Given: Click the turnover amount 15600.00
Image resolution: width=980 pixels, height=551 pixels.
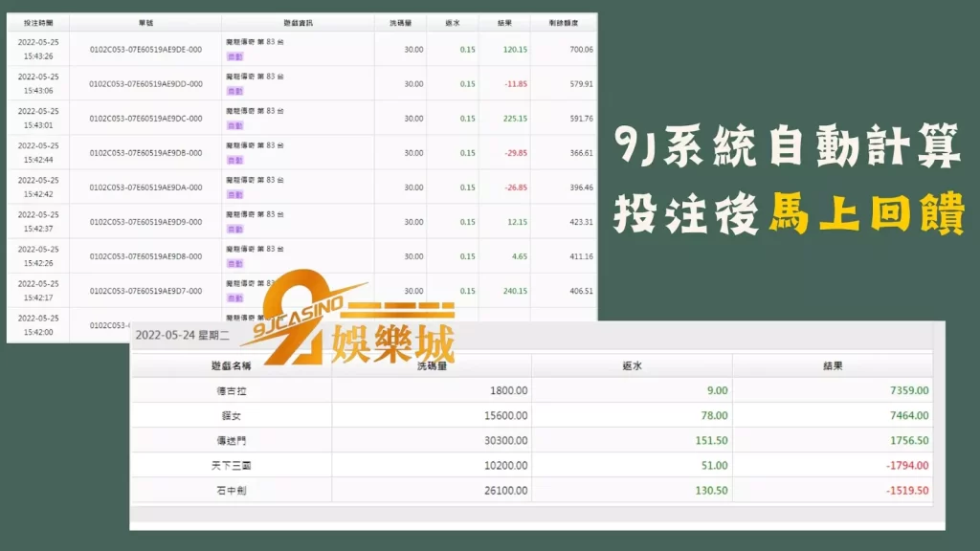Looking at the screenshot, I should [x=505, y=415].
